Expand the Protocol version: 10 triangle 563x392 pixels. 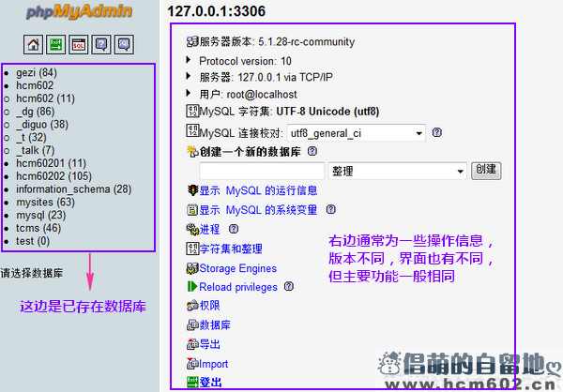[189, 60]
